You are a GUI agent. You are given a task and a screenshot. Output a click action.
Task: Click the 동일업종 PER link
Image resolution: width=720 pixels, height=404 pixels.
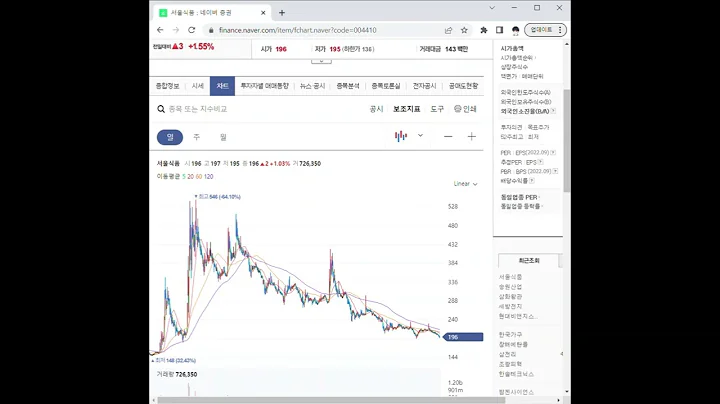(x=519, y=197)
